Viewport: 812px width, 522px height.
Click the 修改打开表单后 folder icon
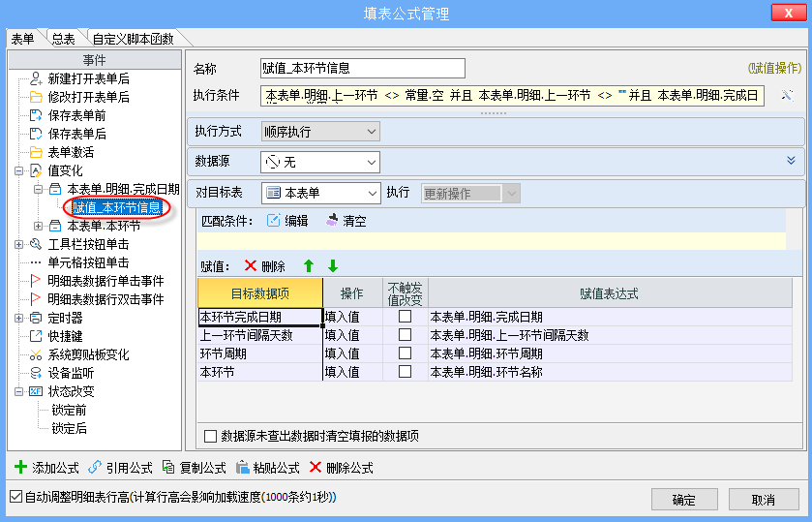pyautogui.click(x=36, y=97)
